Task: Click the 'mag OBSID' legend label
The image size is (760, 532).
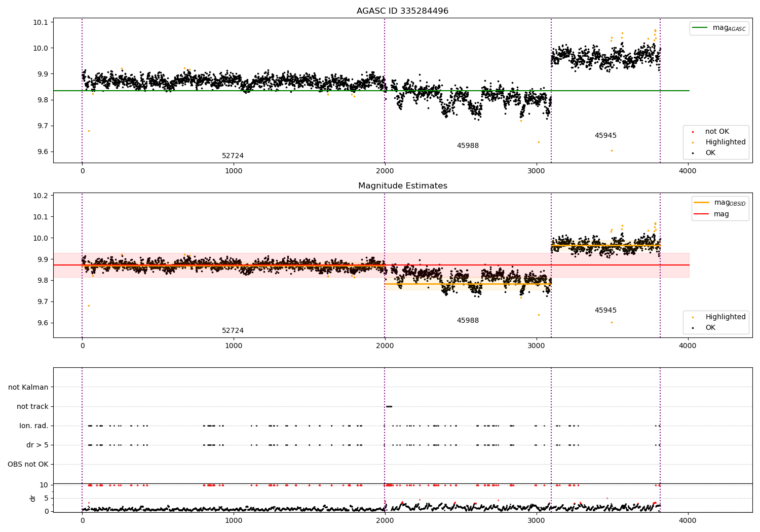Action: (730, 203)
